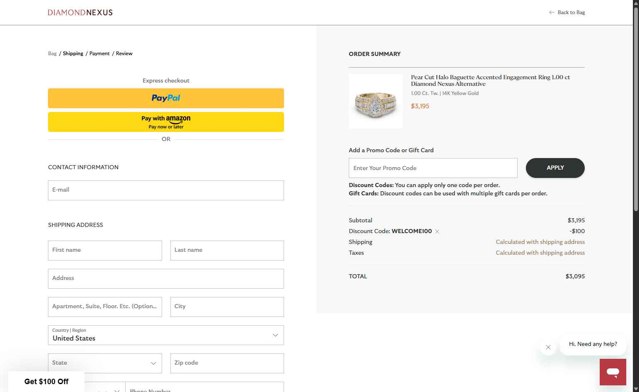639x392 pixels.
Task: Go back to bag via arrow link
Action: tap(567, 12)
